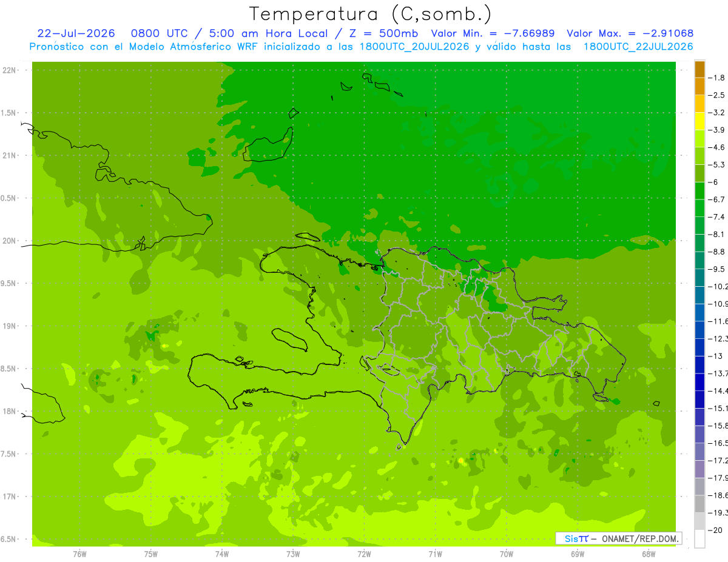This screenshot has width=728, height=562.
Task: Click the '-3.2' legend value
Action: (717, 113)
